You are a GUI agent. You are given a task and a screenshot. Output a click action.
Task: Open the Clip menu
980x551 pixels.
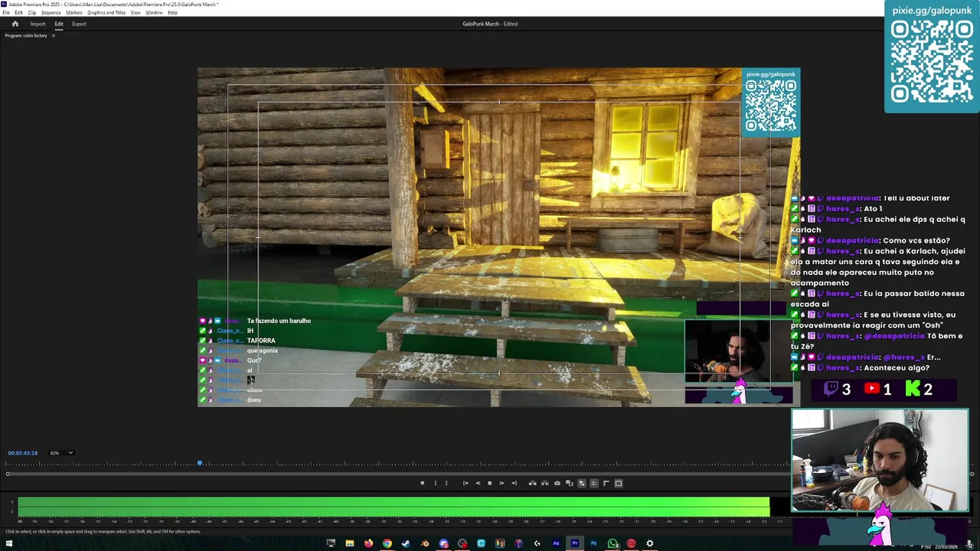(31, 12)
